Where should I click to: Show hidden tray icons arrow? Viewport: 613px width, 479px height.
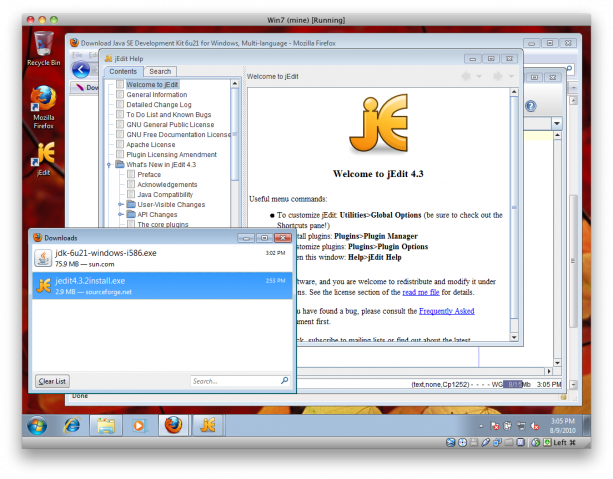(x=481, y=426)
